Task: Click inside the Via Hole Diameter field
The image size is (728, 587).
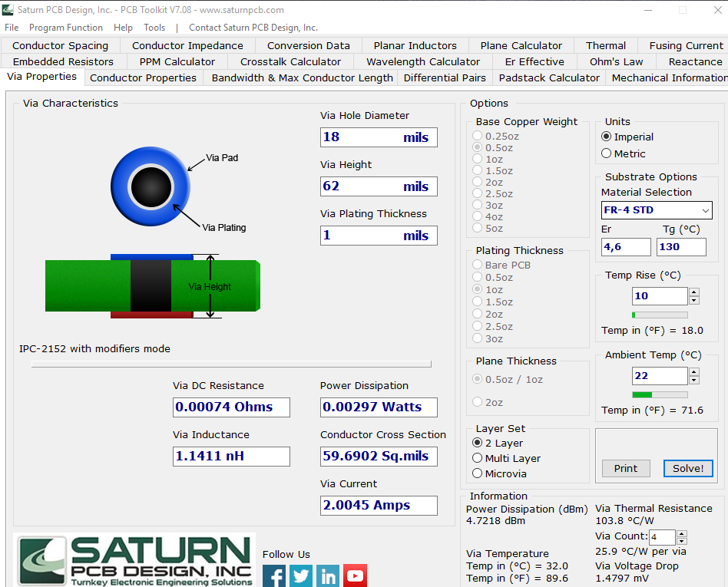Action: click(378, 137)
